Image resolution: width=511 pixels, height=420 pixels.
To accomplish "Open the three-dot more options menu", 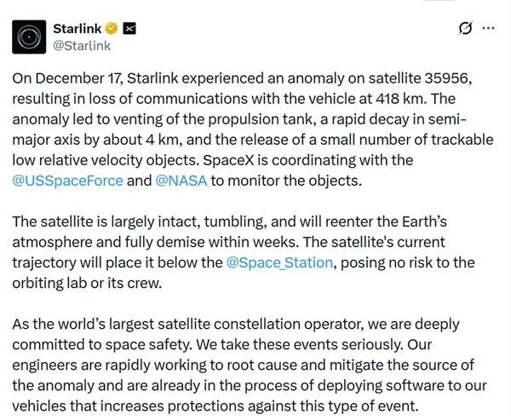I will tap(488, 27).
